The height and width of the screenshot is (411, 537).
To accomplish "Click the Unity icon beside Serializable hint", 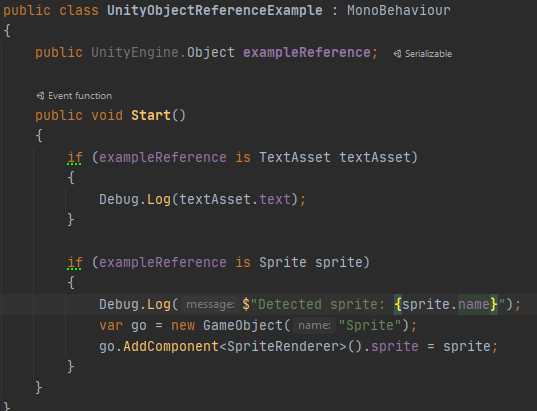I will coord(397,54).
